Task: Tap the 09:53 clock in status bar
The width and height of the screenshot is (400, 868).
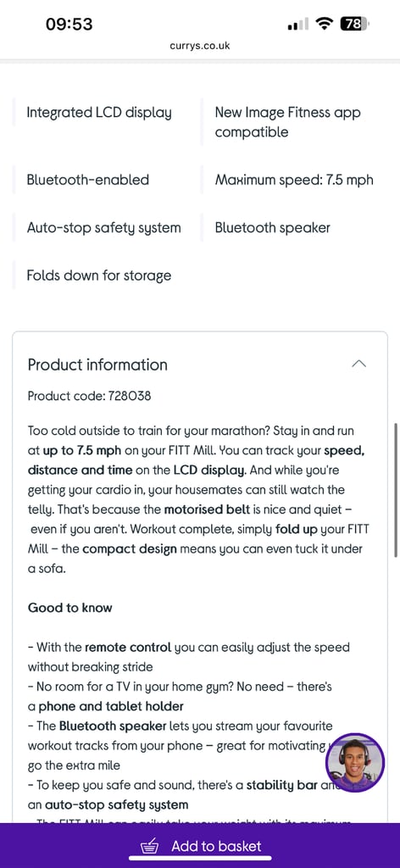Action: point(69,24)
